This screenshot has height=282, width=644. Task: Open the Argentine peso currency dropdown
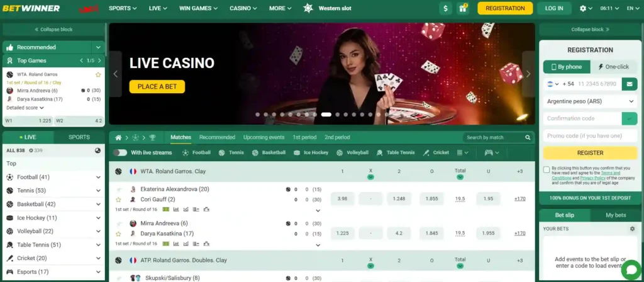pos(590,101)
